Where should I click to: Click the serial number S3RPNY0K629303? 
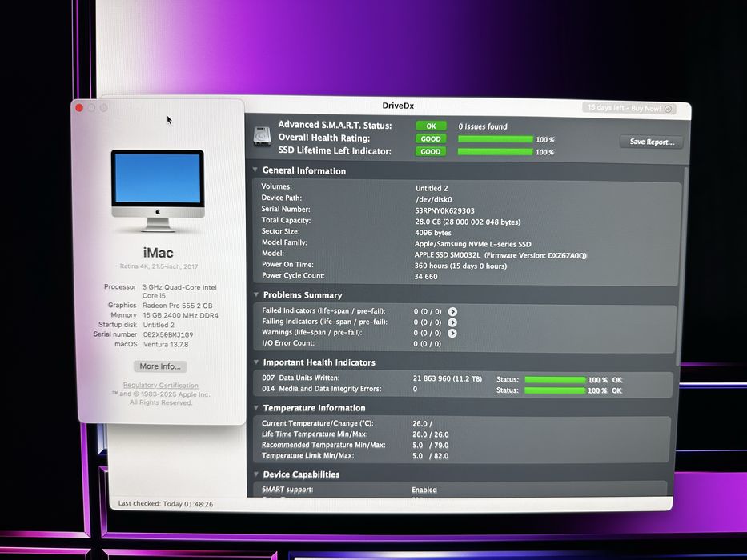click(x=444, y=210)
